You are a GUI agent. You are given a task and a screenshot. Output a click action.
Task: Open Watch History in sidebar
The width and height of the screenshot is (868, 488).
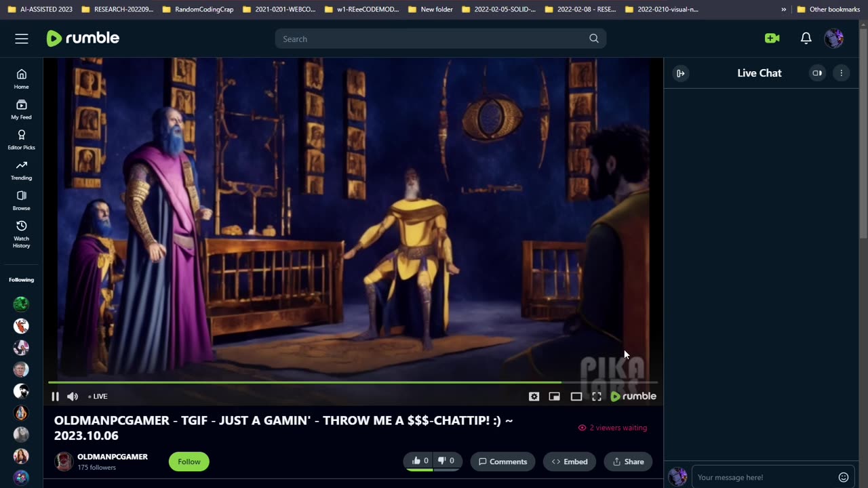pyautogui.click(x=22, y=235)
